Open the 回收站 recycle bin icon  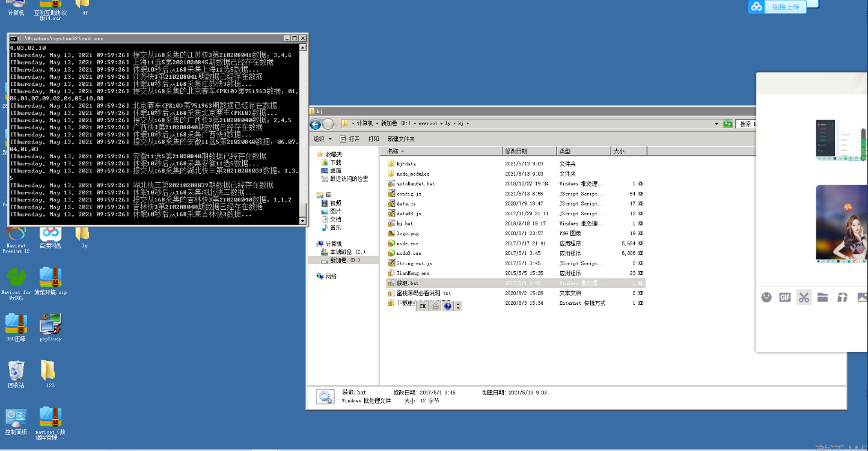coord(16,374)
